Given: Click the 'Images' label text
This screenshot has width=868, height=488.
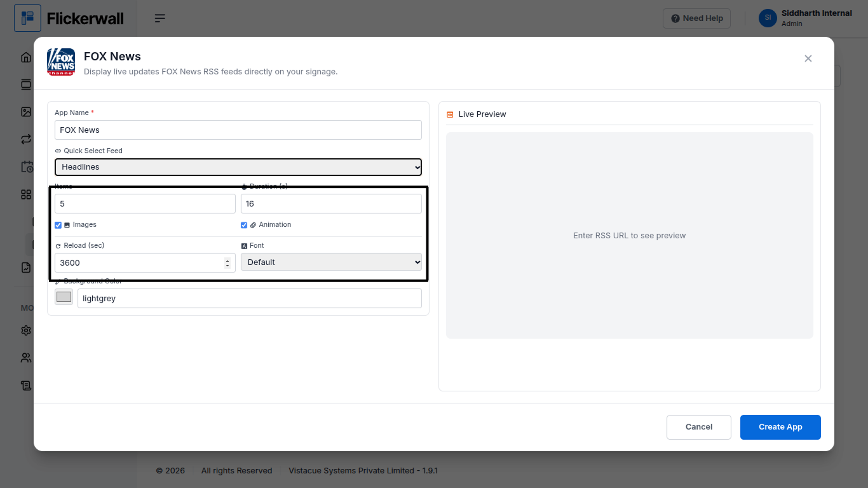Looking at the screenshot, I should (x=85, y=225).
